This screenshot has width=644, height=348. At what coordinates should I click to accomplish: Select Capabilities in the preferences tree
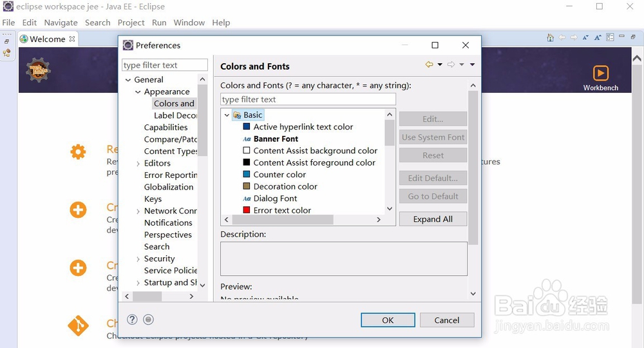click(166, 128)
